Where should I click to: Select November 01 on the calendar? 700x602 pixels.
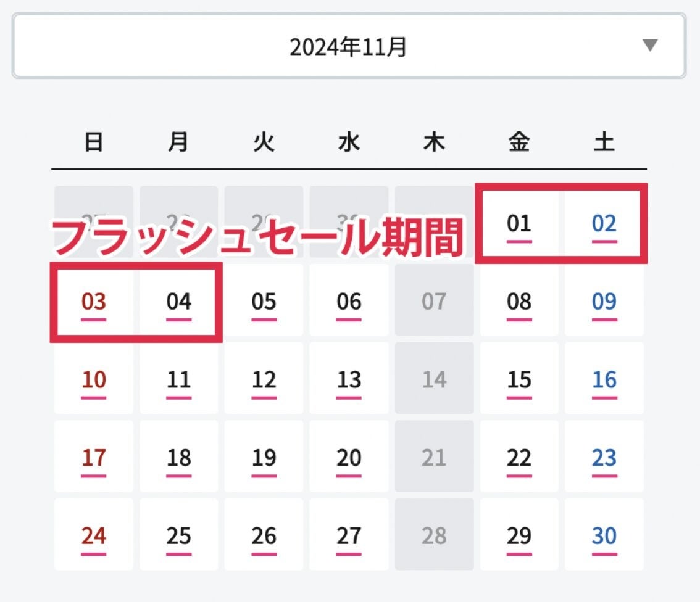tap(519, 223)
